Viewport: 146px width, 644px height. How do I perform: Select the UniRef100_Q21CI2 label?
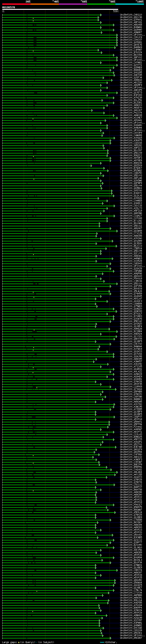point(131,540)
